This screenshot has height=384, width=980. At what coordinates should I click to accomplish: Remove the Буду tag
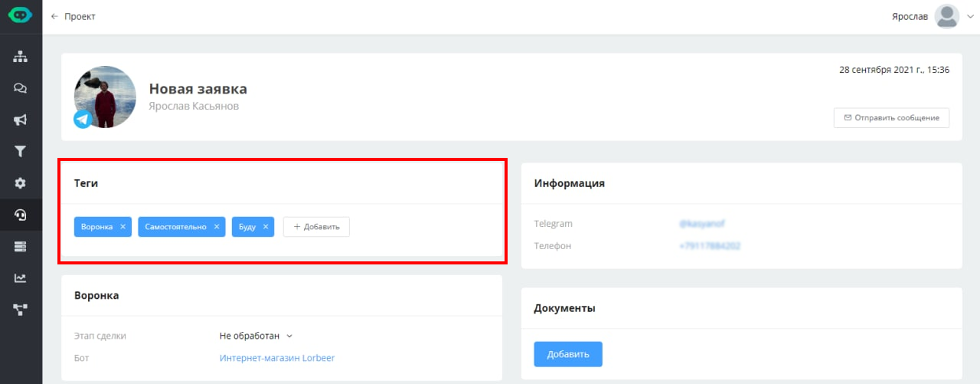click(266, 227)
